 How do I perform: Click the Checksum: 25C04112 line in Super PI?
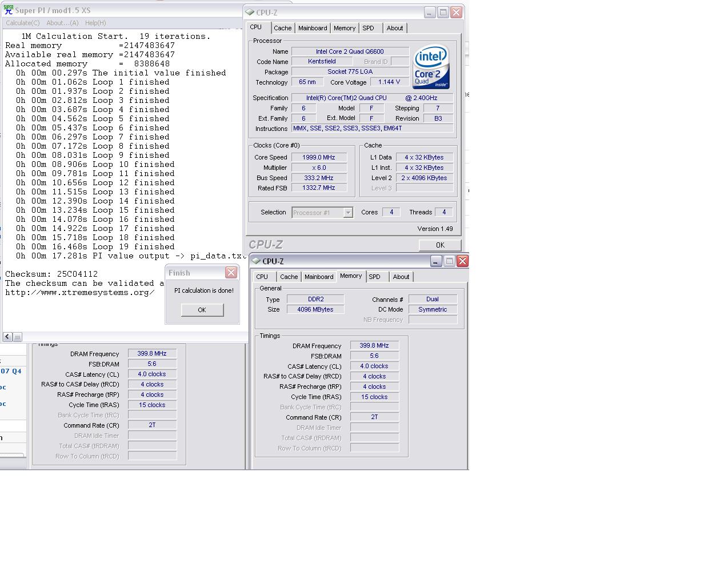pos(51,274)
